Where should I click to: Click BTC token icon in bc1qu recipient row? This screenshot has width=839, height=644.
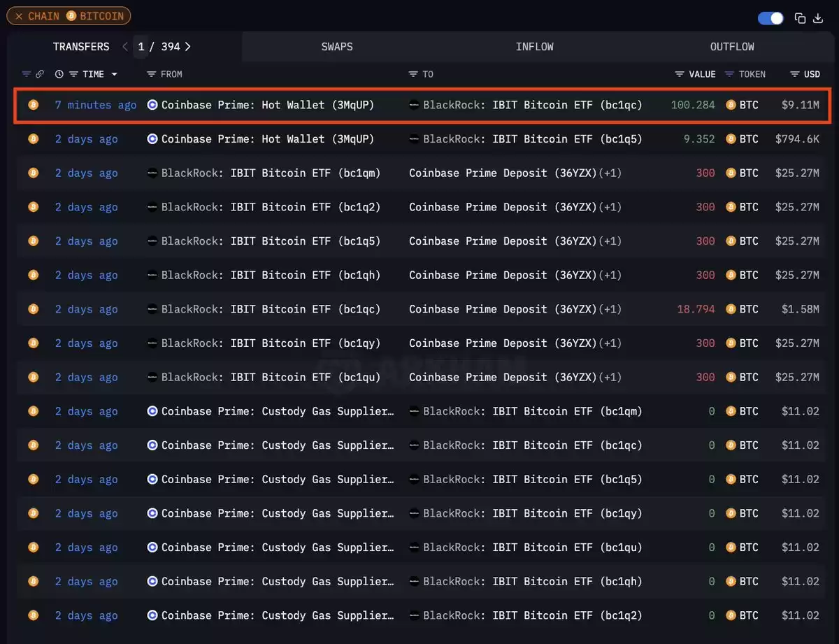(x=731, y=548)
